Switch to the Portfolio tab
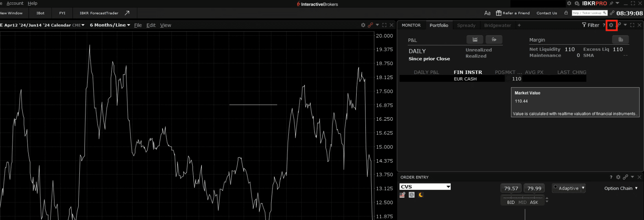The image size is (644, 220). (x=439, y=25)
